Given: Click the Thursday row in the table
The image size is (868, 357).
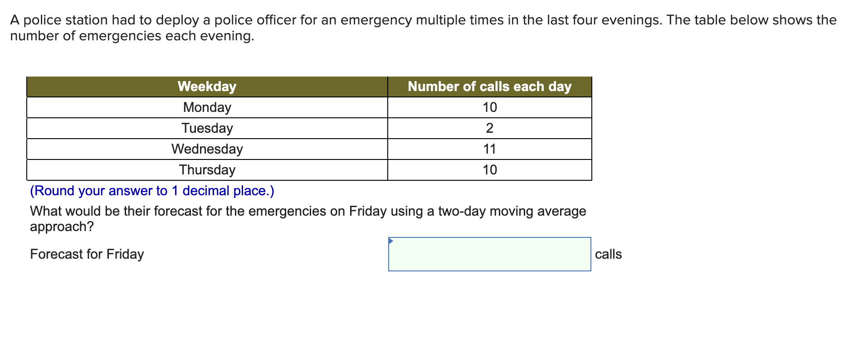Looking at the screenshot, I should coord(207,169).
